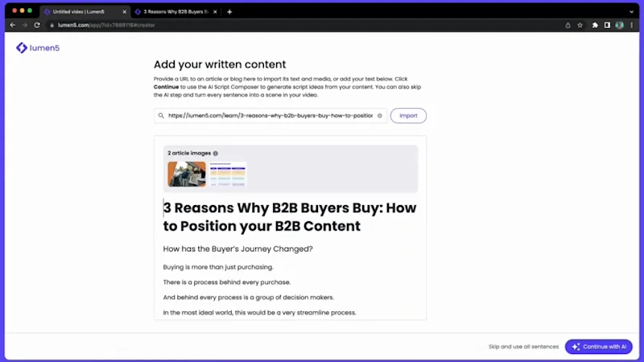Screen dimensions: 644x362
Task: Click the browser back arrow
Action: (x=13, y=25)
